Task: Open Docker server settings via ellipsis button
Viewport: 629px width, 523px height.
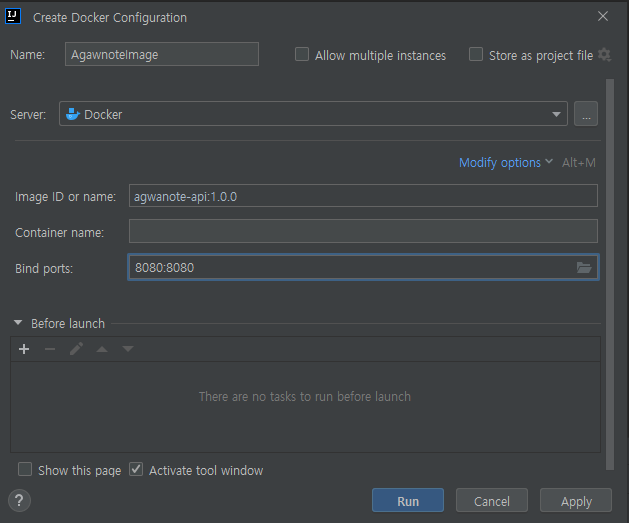Action: 586,114
